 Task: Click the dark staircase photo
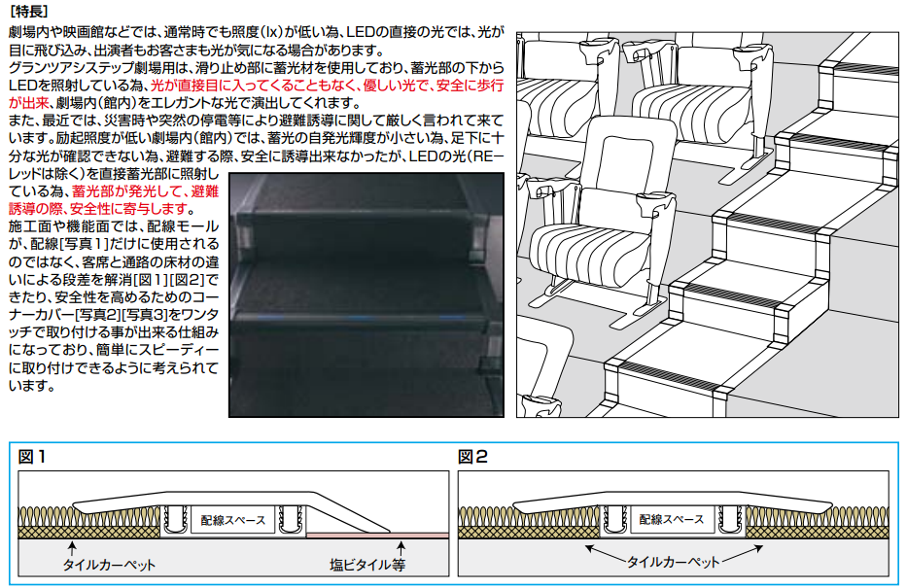click(x=366, y=294)
